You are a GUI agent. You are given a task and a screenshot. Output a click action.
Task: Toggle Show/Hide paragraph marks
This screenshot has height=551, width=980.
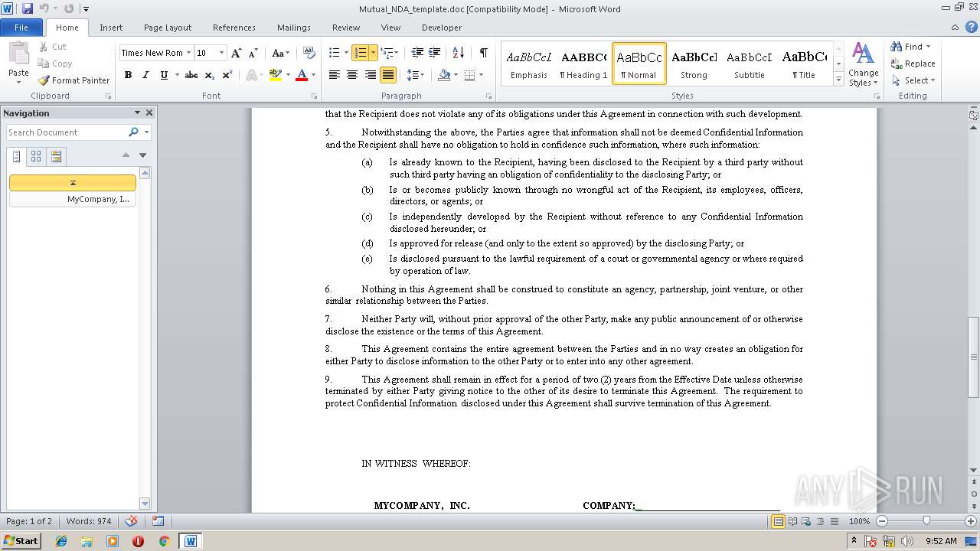(483, 53)
